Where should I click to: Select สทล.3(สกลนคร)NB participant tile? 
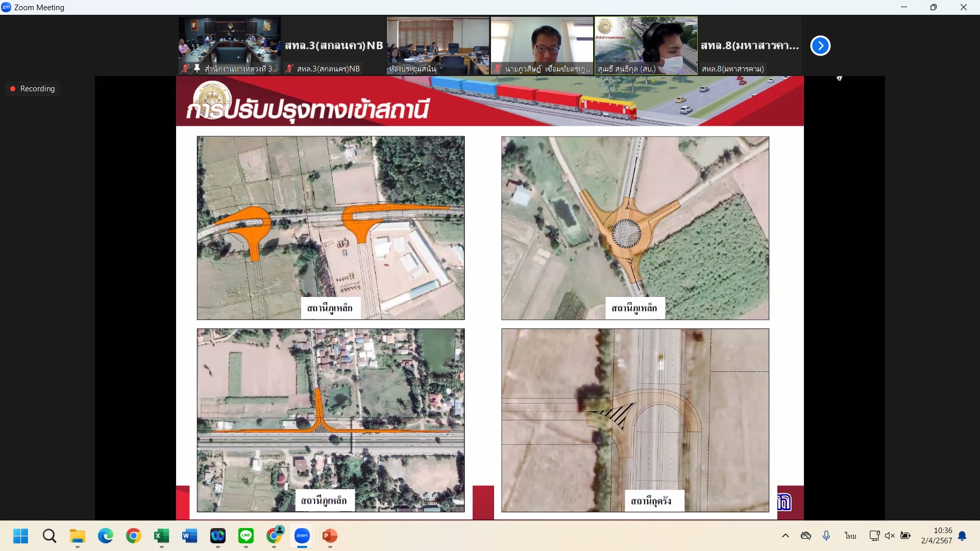pos(333,46)
